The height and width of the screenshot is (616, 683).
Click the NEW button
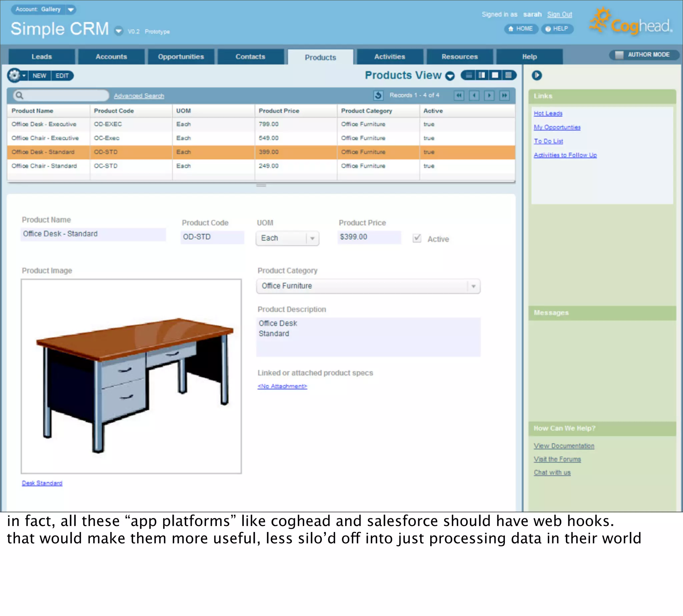point(39,75)
